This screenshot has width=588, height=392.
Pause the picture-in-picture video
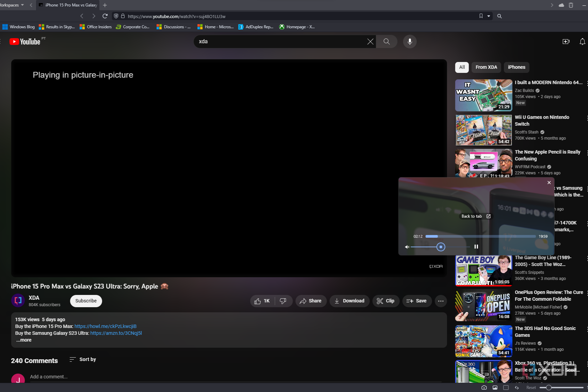tap(476, 247)
